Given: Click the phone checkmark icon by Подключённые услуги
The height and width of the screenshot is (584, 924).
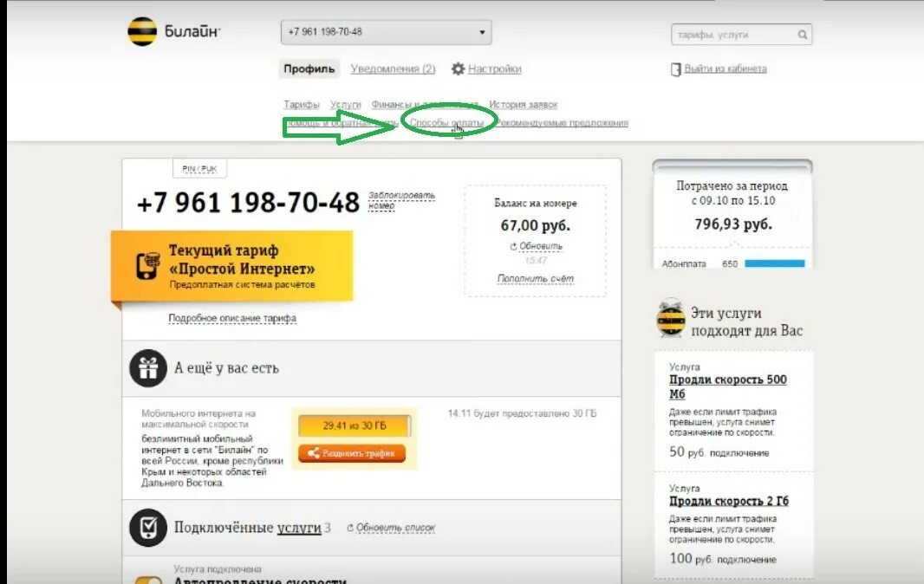Looking at the screenshot, I should tap(148, 528).
